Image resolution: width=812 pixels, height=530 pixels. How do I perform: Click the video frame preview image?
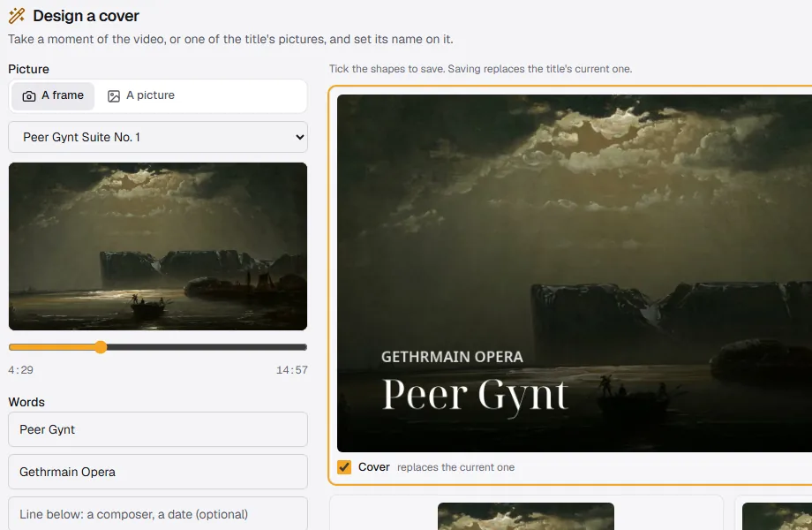tap(158, 246)
